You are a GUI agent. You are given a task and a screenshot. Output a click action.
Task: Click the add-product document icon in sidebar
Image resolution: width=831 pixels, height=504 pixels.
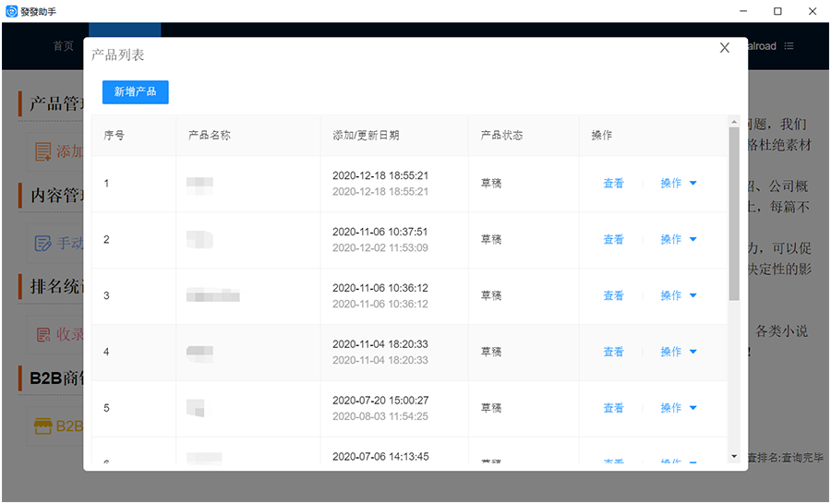42,151
